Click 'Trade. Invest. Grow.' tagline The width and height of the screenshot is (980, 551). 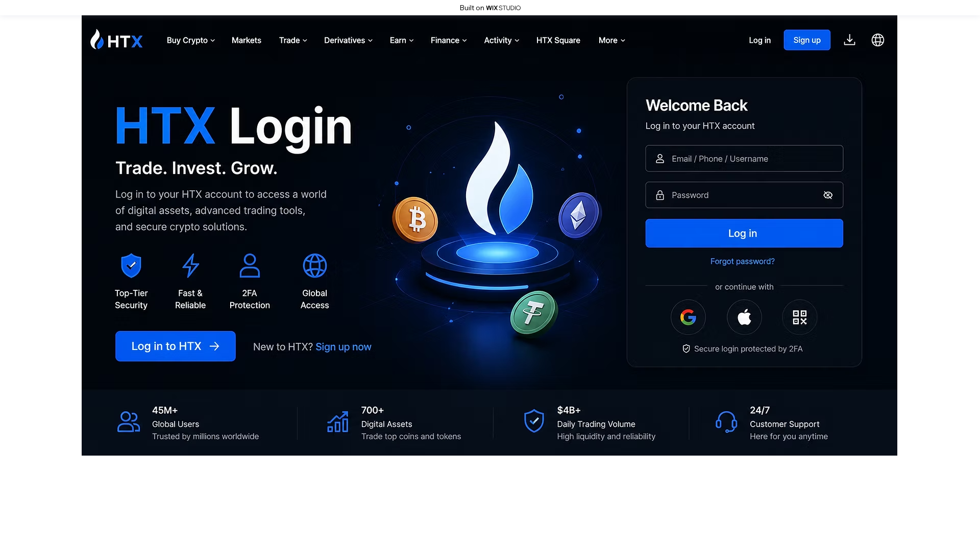pyautogui.click(x=197, y=168)
